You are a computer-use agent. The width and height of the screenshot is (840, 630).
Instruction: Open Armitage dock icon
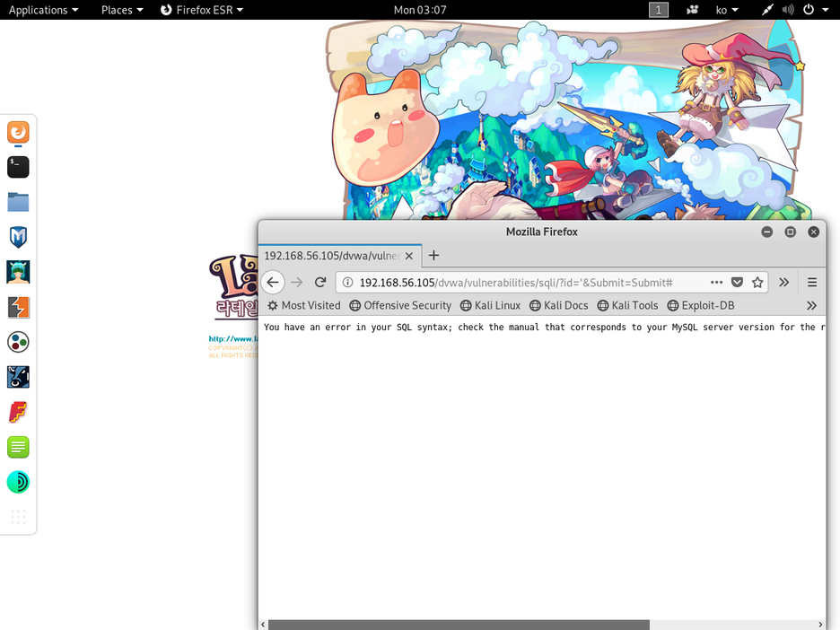(x=18, y=272)
